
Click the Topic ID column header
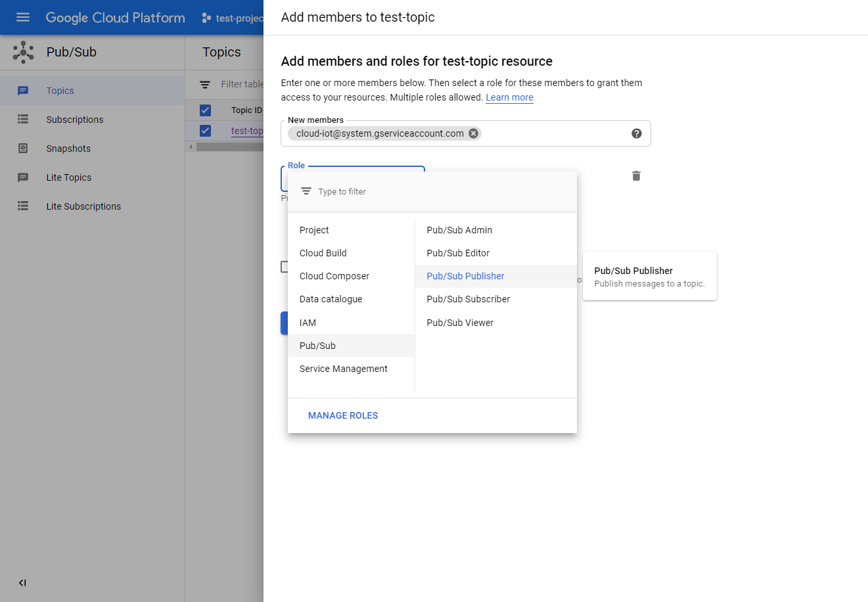[x=247, y=110]
